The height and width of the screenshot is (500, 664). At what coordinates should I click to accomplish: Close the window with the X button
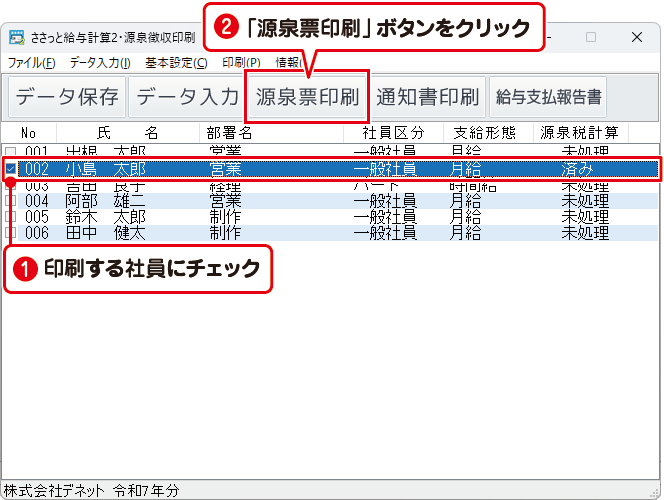tap(637, 37)
